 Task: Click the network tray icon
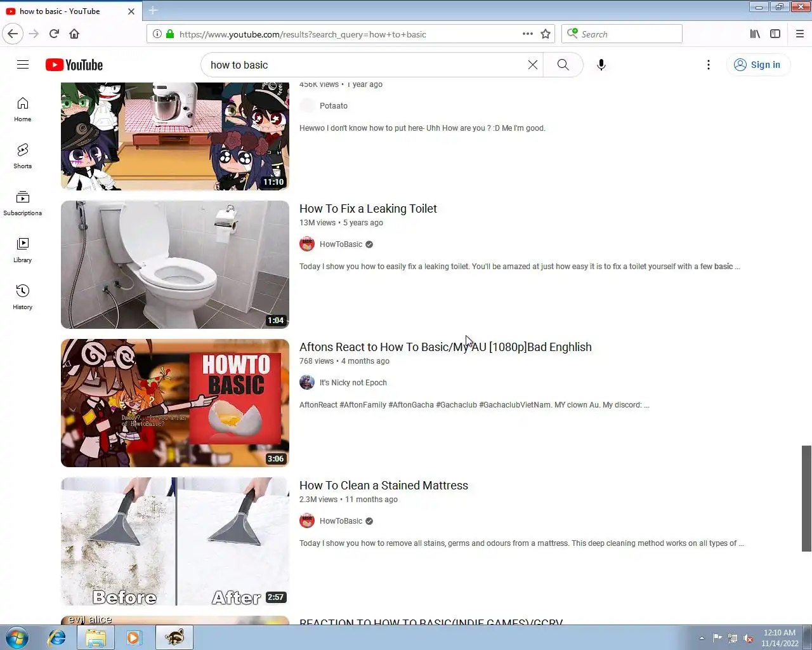coord(733,638)
